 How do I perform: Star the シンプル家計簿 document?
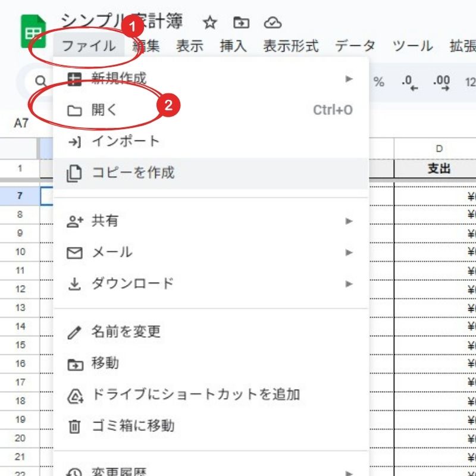point(210,23)
